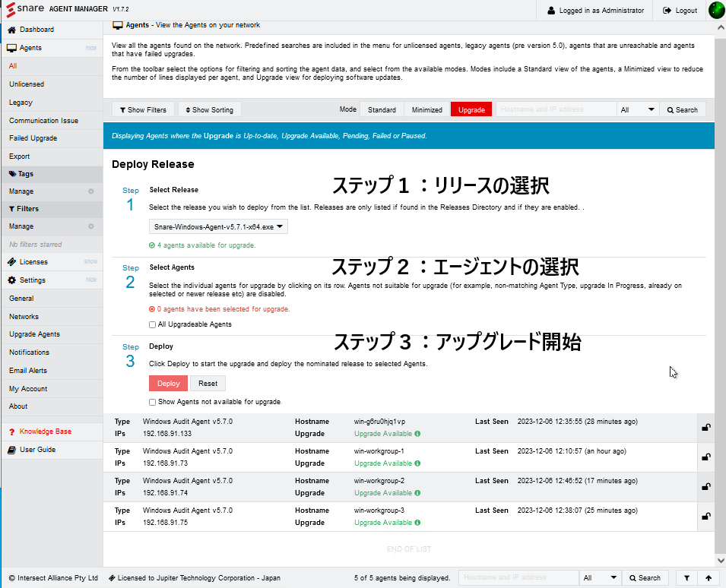Open General settings
726x588 pixels.
click(21, 299)
